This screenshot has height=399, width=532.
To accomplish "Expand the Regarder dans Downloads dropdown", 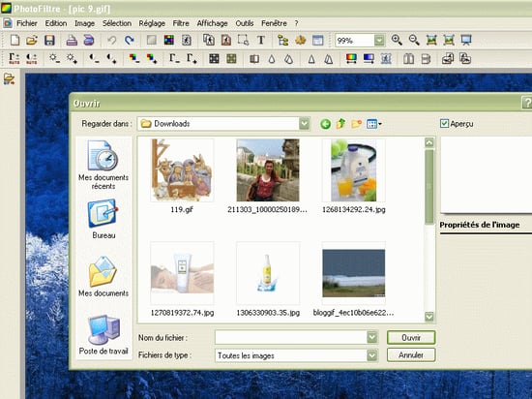I will click(305, 124).
